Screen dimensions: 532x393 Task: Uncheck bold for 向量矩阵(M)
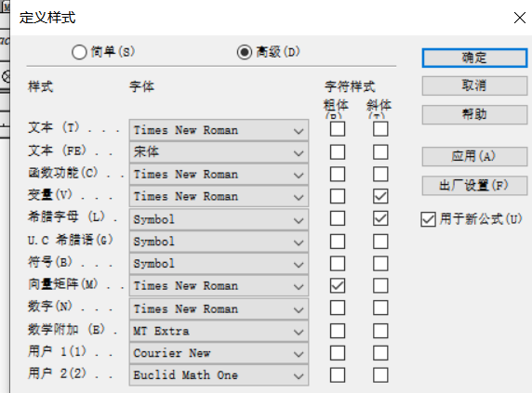pos(338,285)
